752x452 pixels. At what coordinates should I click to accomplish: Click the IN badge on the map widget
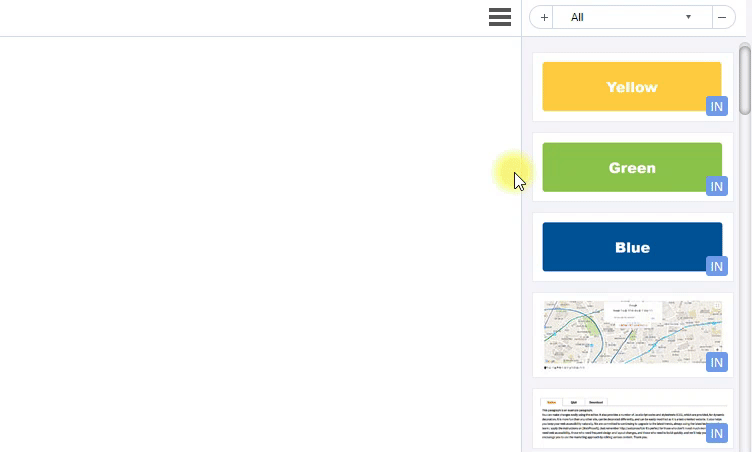coord(716,362)
